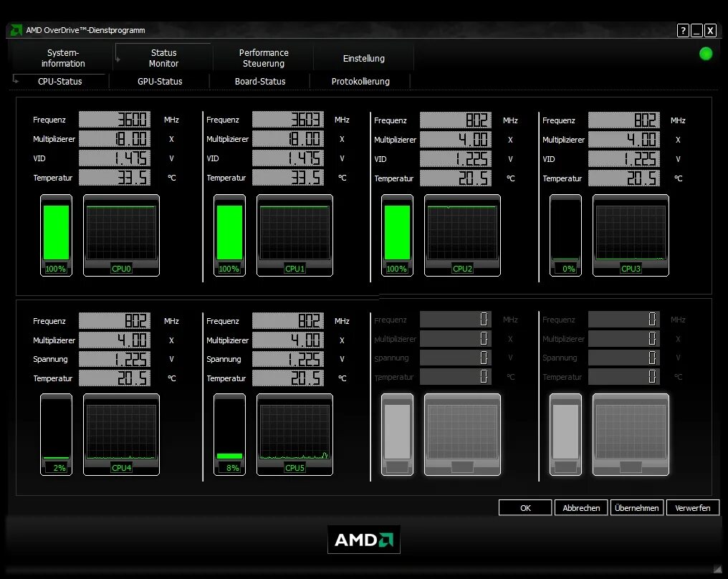The height and width of the screenshot is (579, 728).
Task: Click CPU2's 20.5 temperature value
Action: (x=456, y=178)
